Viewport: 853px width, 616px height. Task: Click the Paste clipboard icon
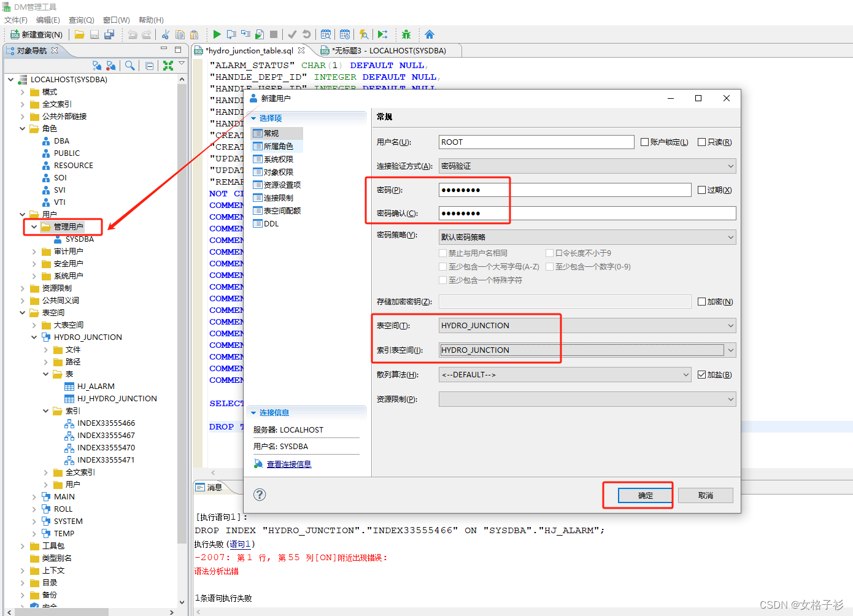click(195, 34)
